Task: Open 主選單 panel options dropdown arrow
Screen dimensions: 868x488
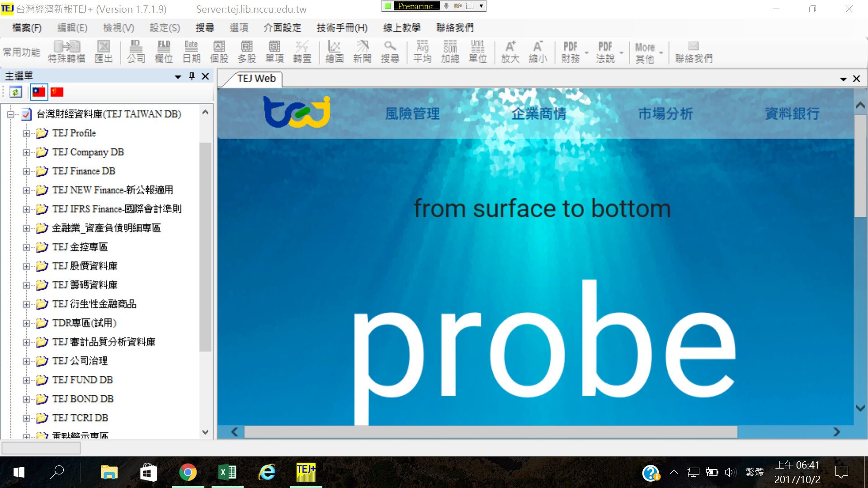Action: (x=178, y=77)
